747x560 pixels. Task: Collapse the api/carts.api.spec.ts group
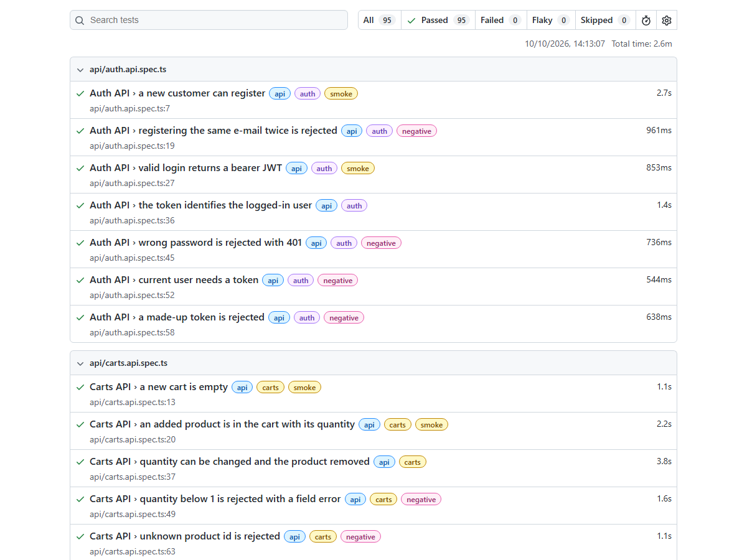point(80,363)
